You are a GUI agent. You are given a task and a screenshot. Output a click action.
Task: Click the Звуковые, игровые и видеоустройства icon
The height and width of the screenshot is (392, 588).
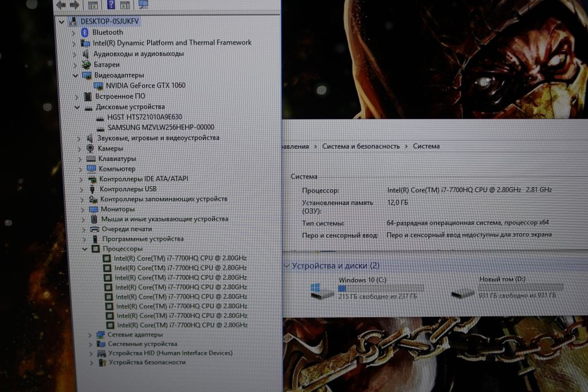90,138
